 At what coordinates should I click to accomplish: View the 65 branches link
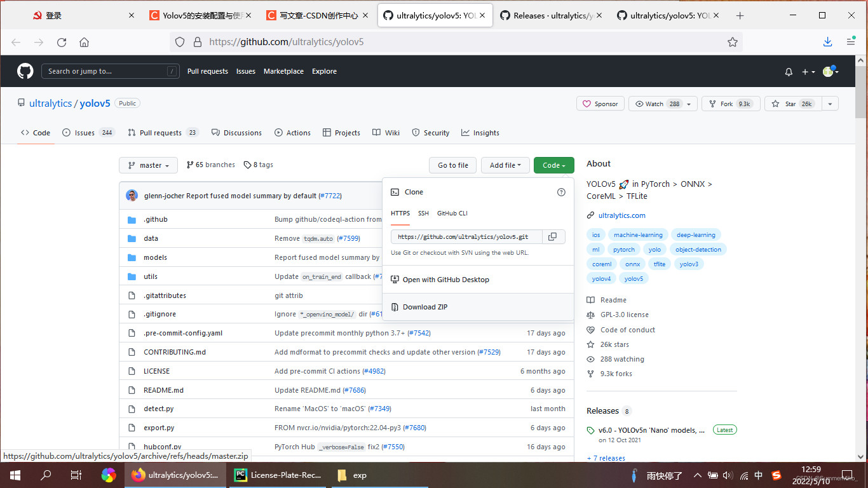211,165
